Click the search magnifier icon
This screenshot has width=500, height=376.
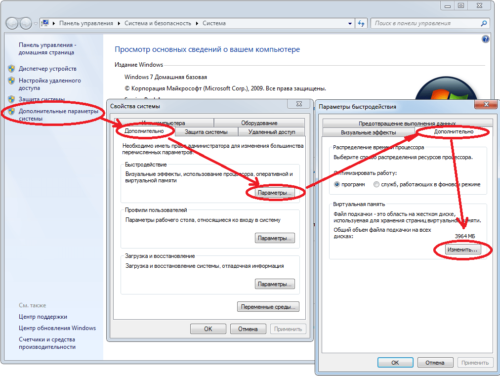484,23
